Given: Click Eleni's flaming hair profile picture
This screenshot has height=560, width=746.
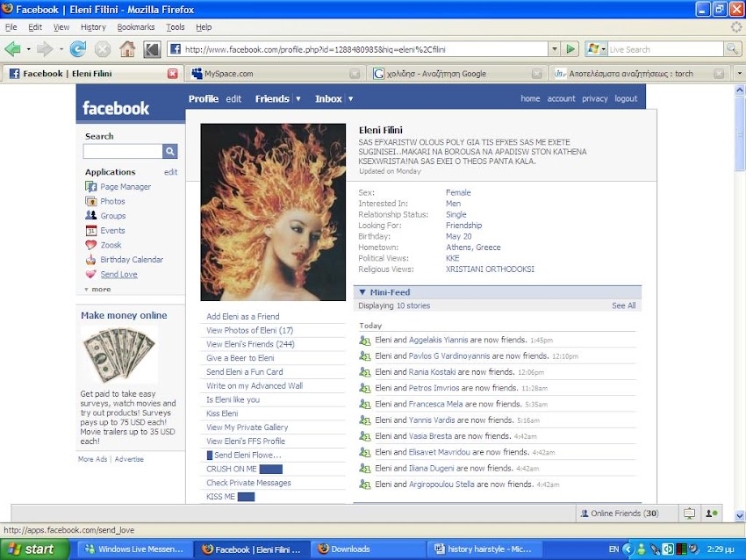Looking at the screenshot, I should click(273, 212).
